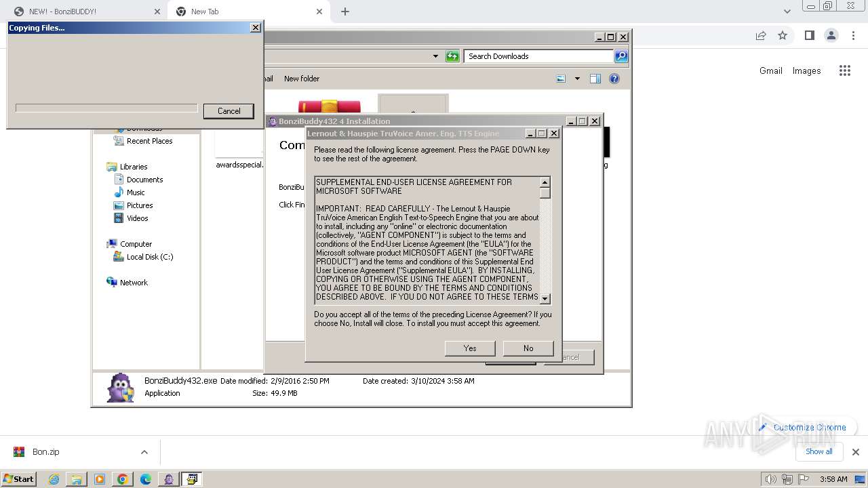
Task: Click scroll up arrow of license text
Action: [545, 182]
